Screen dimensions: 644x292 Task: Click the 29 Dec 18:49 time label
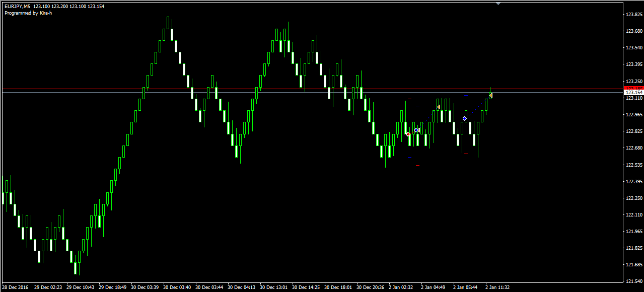coord(113,287)
